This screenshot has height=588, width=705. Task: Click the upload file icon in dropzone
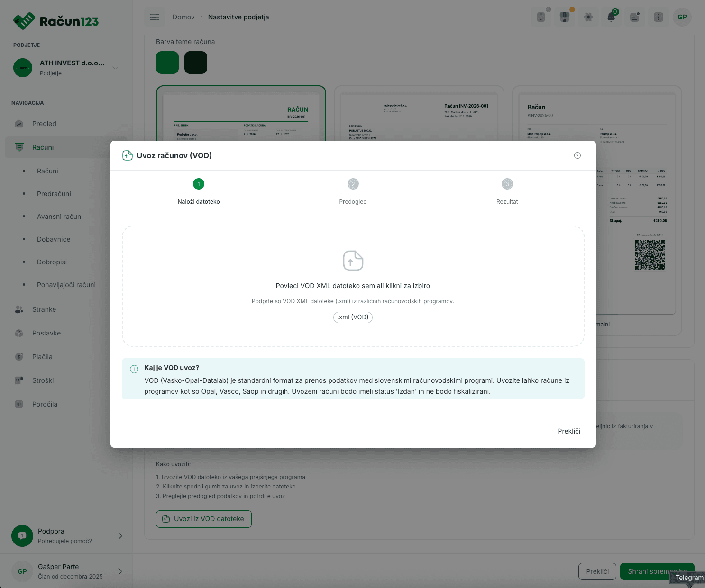coord(353,261)
